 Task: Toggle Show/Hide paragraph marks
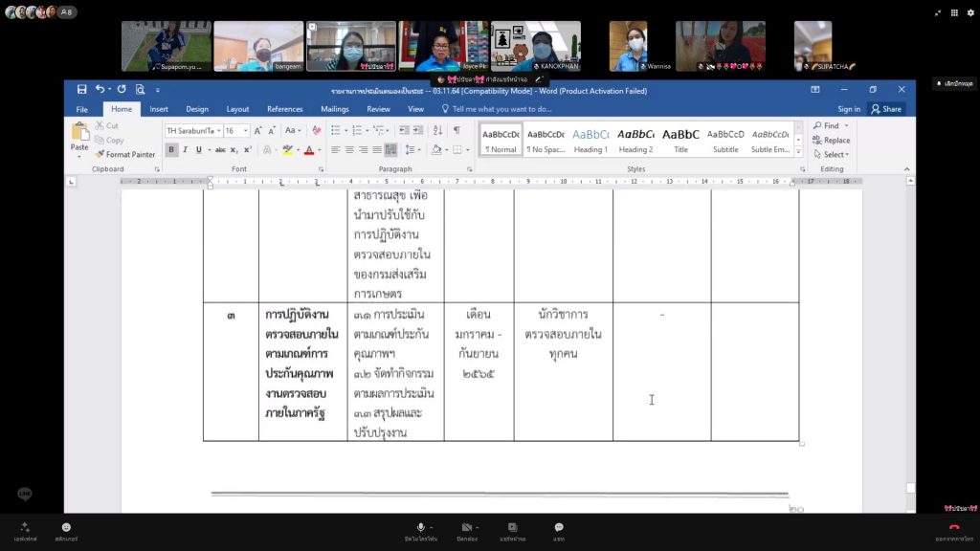457,130
